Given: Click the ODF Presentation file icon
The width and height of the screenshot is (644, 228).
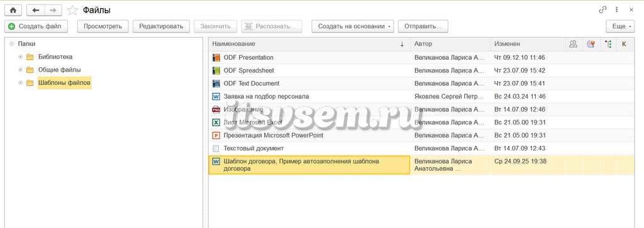Looking at the screenshot, I should point(216,57).
